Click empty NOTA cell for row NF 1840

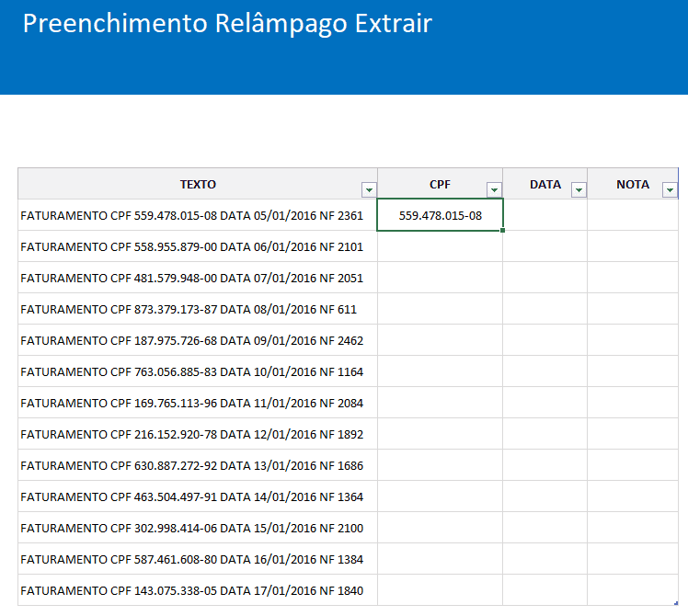[x=633, y=590]
